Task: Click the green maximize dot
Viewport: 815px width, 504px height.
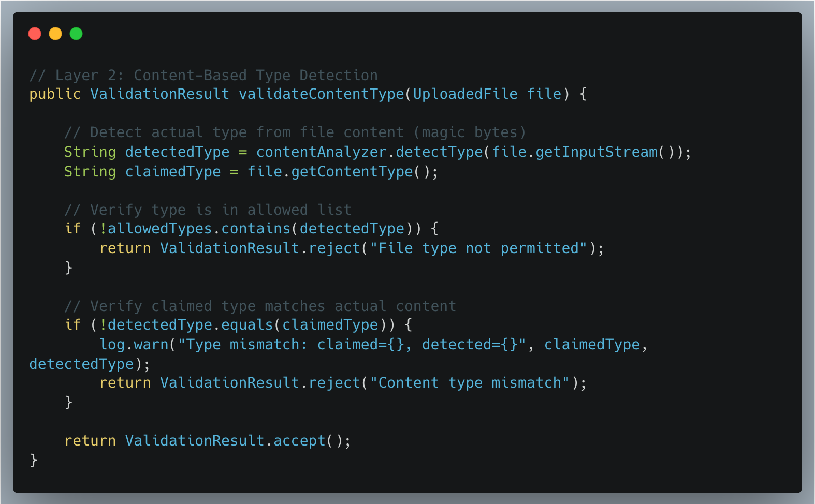Action: (76, 34)
